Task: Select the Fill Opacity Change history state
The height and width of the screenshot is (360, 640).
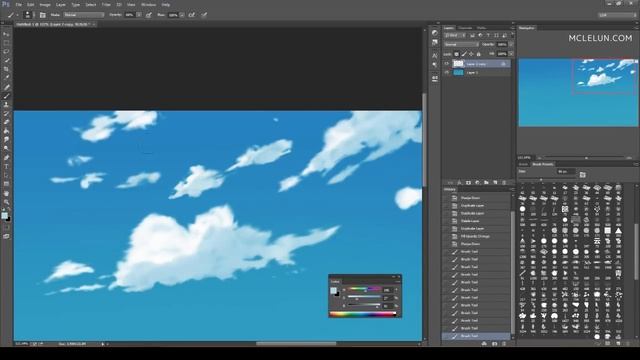Action: (x=476, y=236)
